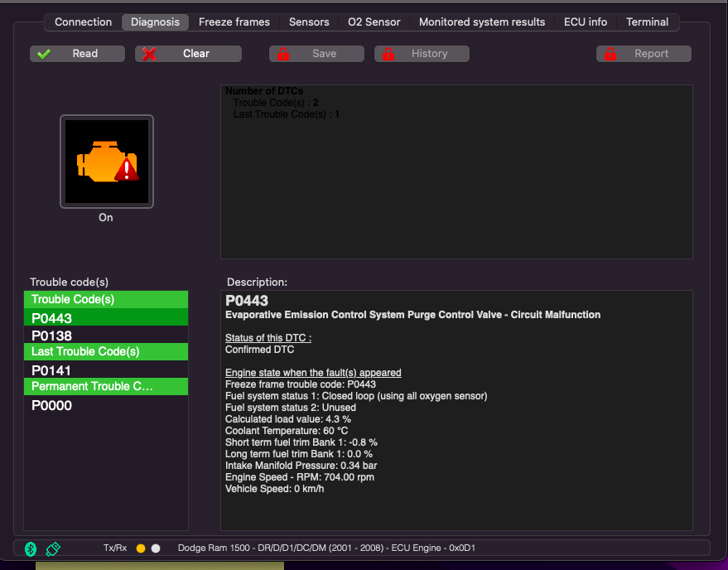Click the OBD connector plug icon

pyautogui.click(x=53, y=548)
